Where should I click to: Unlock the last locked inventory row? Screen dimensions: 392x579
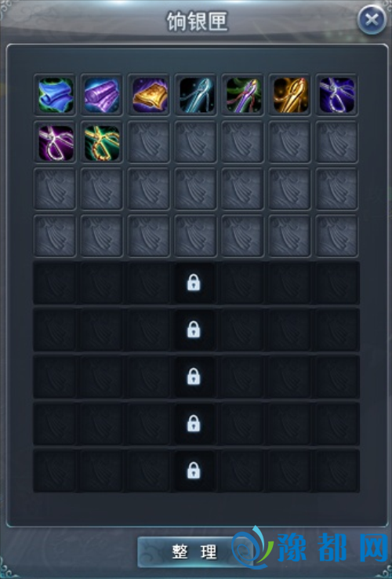coord(194,471)
